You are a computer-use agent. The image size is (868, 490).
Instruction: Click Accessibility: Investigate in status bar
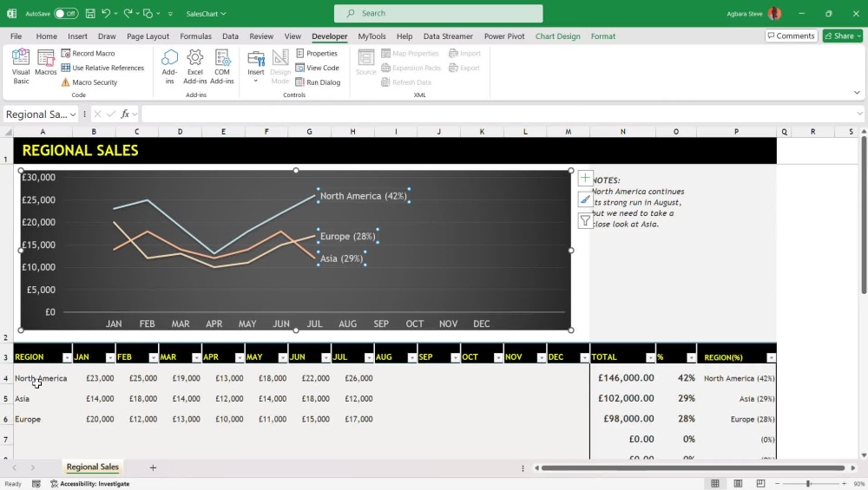click(89, 484)
